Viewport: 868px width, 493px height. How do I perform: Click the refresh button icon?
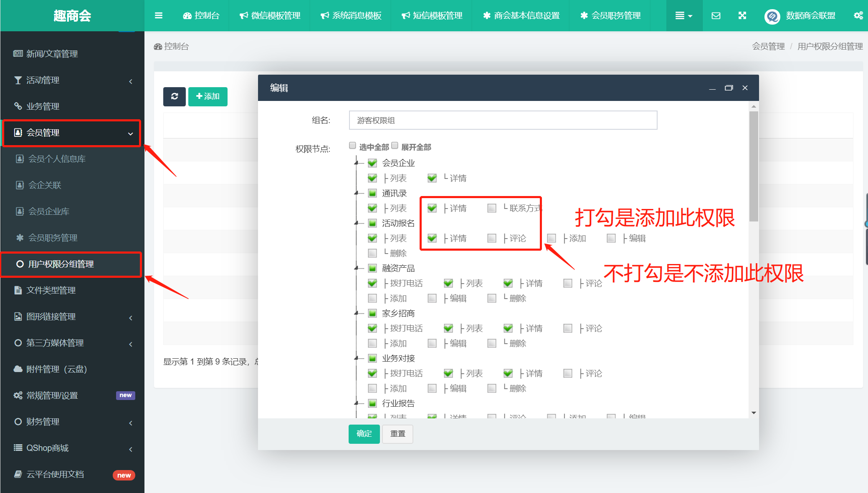(175, 96)
